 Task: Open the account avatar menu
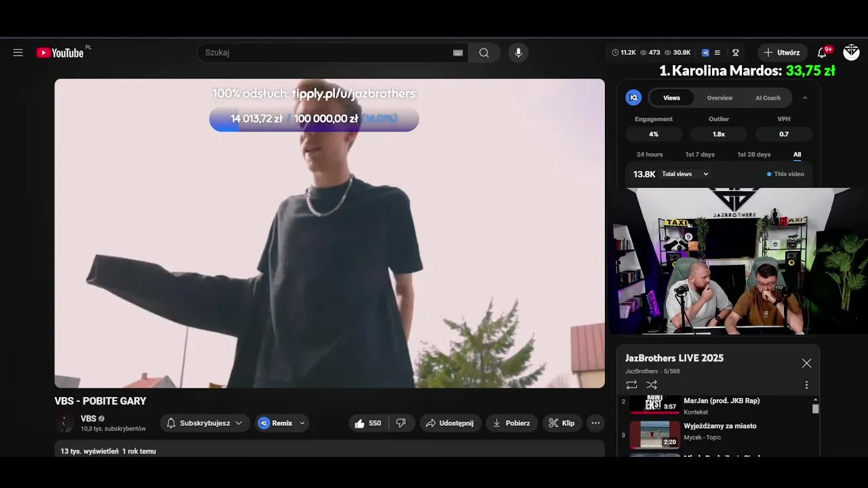coord(851,52)
